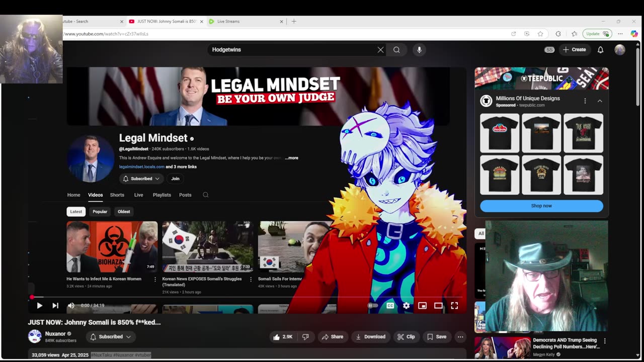644x362 pixels.
Task: Open YouTube notifications bell
Action: click(600, 50)
